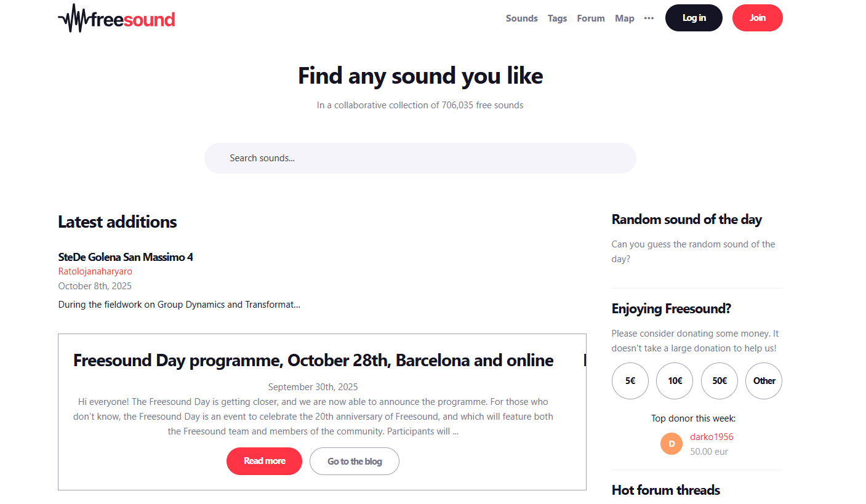Select the Other donation amount

[764, 381]
